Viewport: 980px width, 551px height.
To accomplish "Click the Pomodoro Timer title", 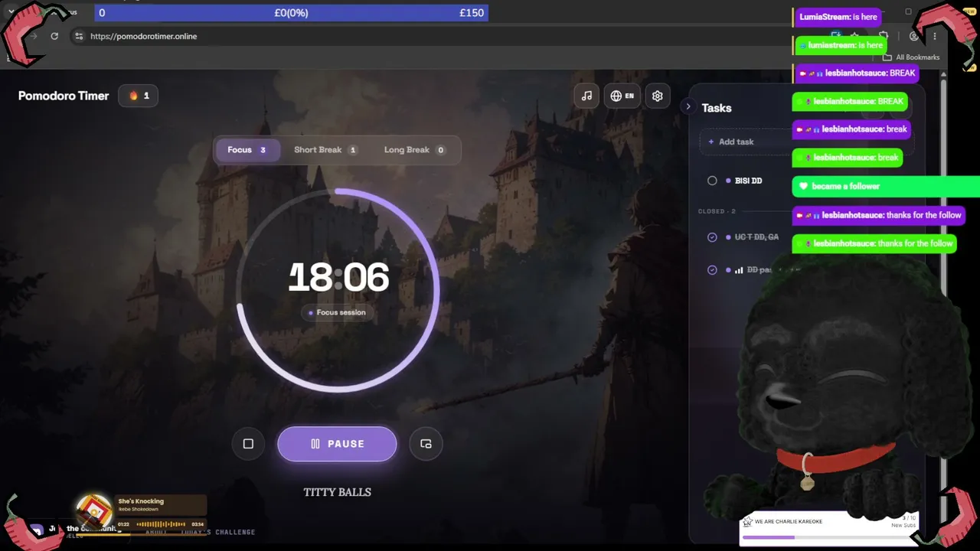I will coord(64,96).
